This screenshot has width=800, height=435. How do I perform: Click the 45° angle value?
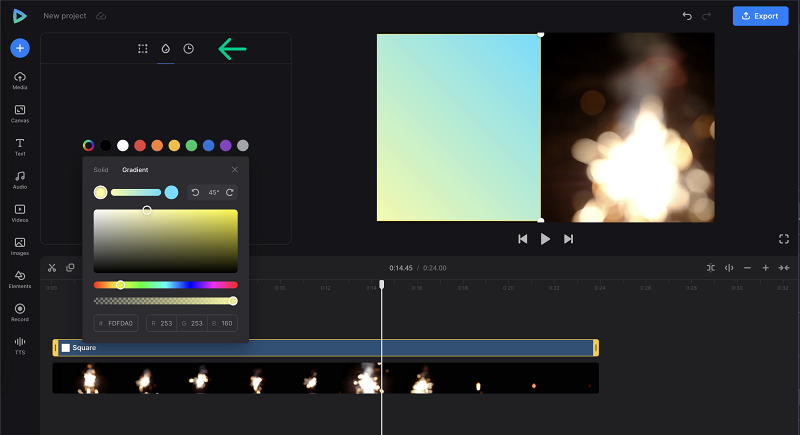pos(213,192)
